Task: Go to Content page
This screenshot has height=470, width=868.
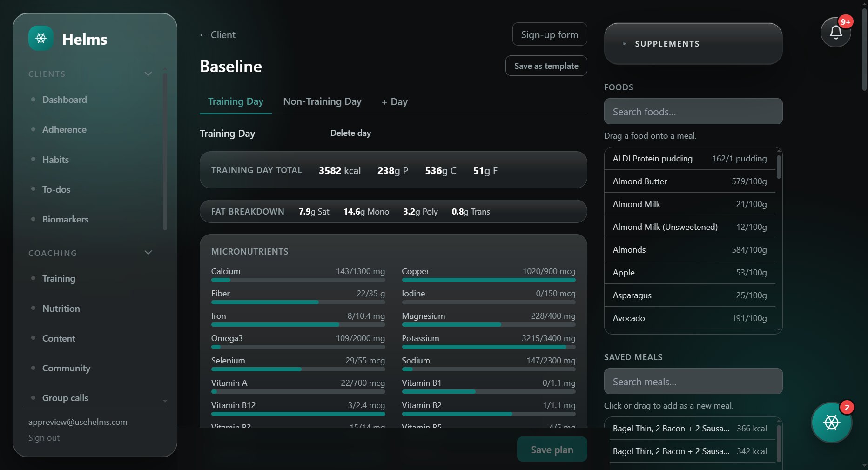Action: click(x=59, y=338)
